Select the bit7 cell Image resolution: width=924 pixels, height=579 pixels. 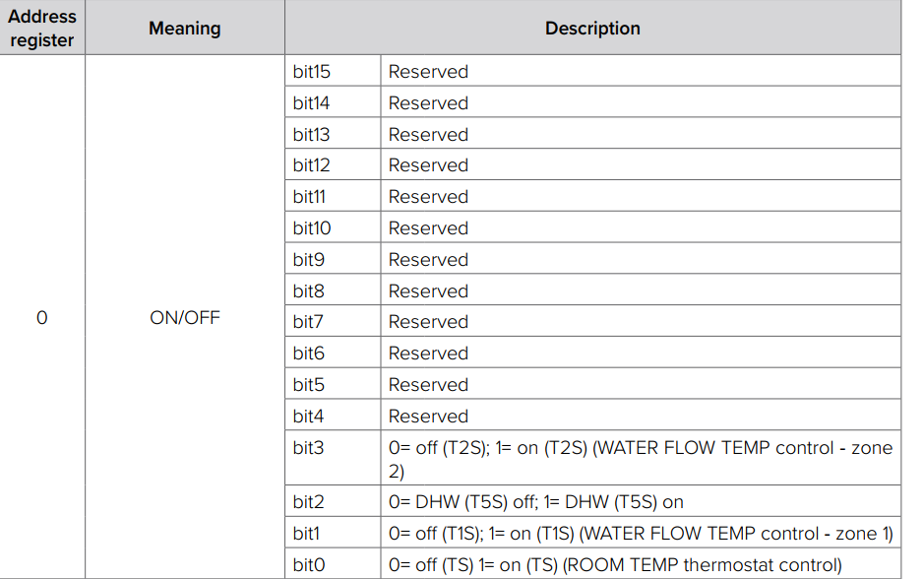point(333,321)
